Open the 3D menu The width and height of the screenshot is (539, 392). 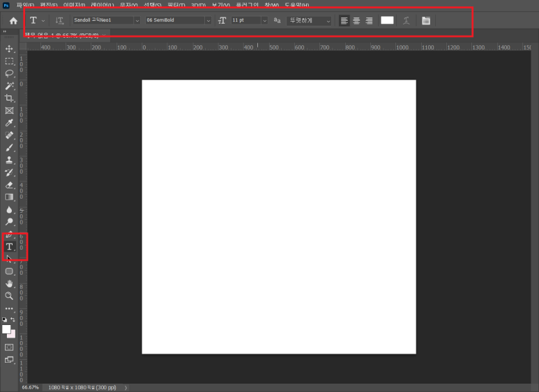(x=198, y=5)
